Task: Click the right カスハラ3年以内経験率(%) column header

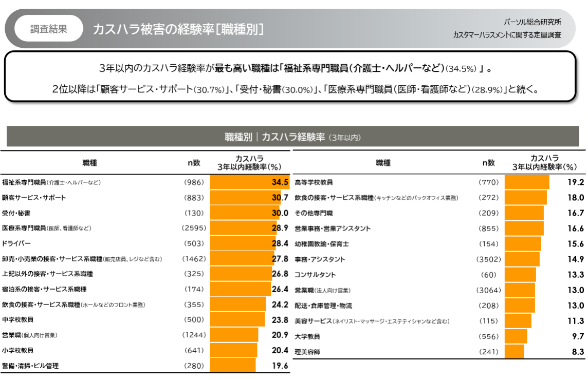Action: tap(544, 163)
